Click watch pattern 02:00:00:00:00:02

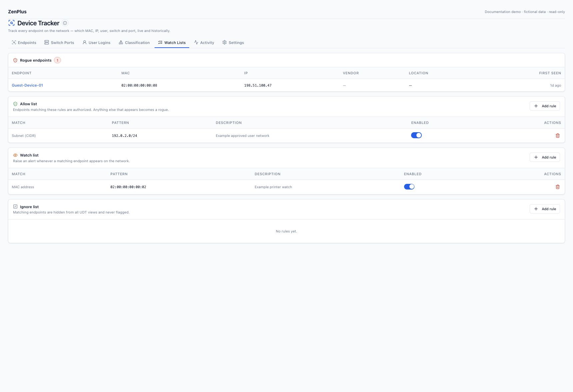(128, 187)
